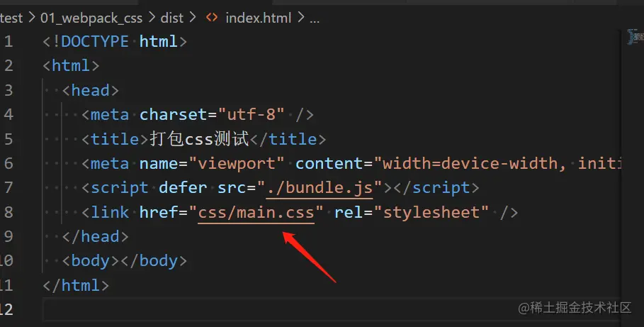Click the src attribute name
The height and width of the screenshot is (327, 644).
(232, 188)
